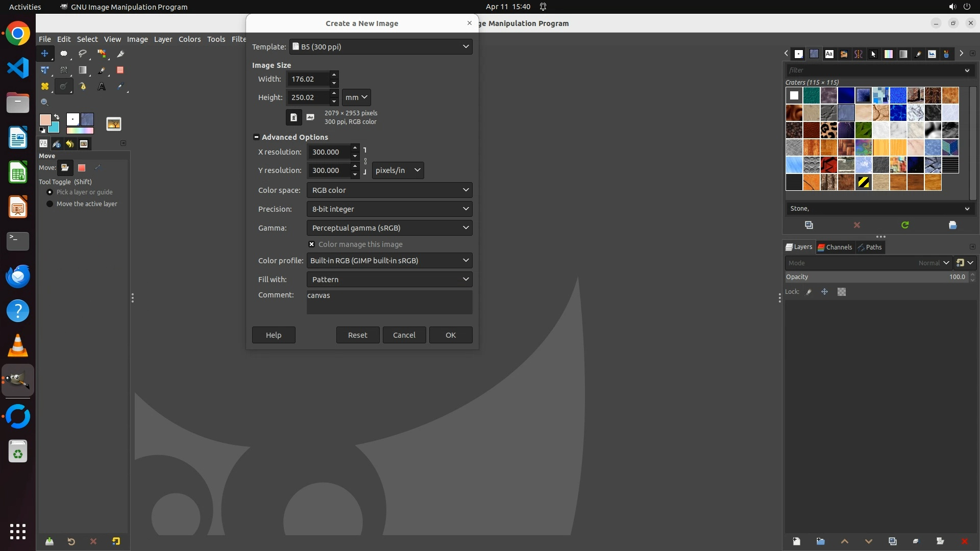Activate the Zoom magnifier tool

pyautogui.click(x=44, y=102)
